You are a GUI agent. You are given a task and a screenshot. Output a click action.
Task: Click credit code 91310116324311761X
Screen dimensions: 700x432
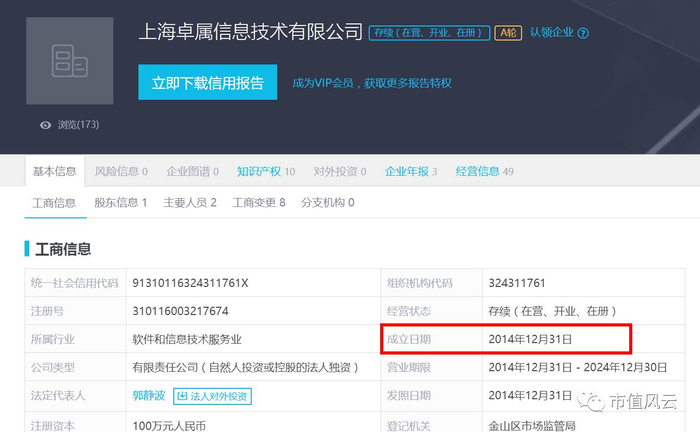190,283
